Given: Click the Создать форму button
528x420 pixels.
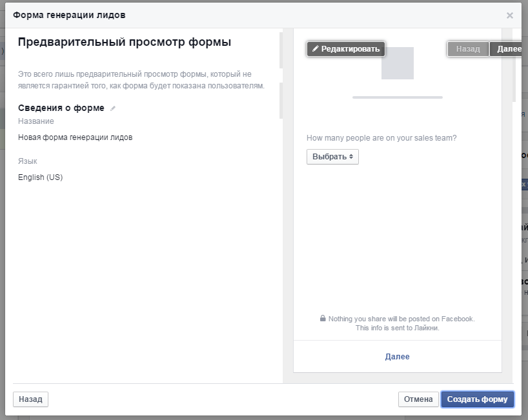Looking at the screenshot, I should [x=477, y=399].
